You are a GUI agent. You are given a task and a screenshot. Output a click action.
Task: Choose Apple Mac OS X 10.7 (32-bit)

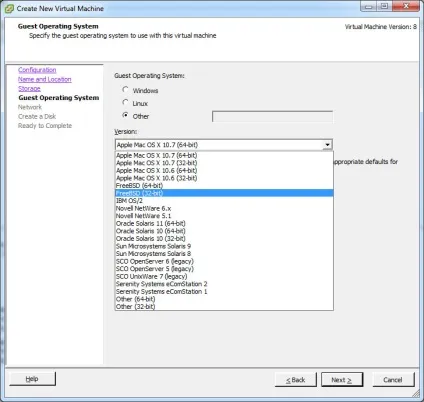224,163
